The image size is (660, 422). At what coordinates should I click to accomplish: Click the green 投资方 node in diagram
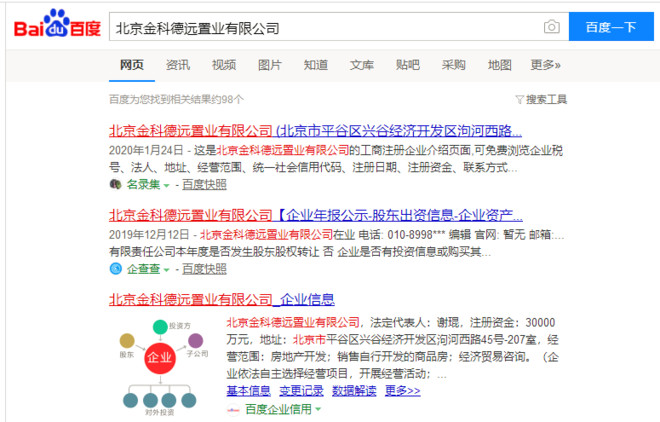(x=160, y=327)
